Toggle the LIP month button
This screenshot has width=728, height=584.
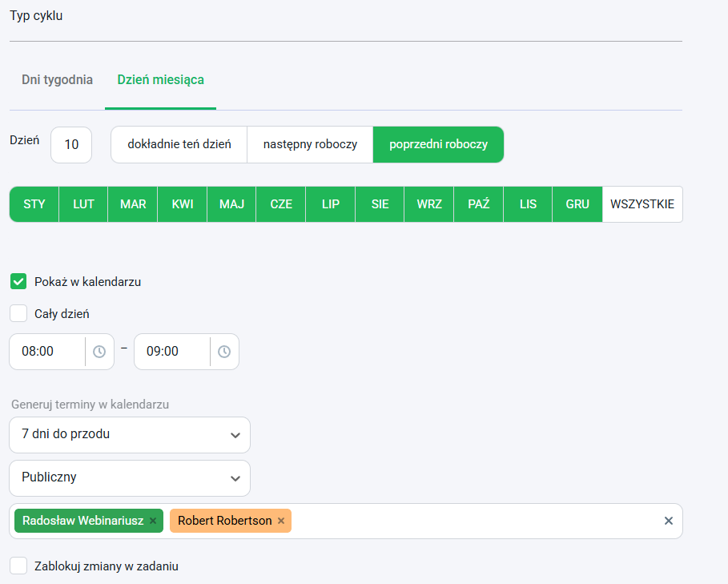pos(331,204)
